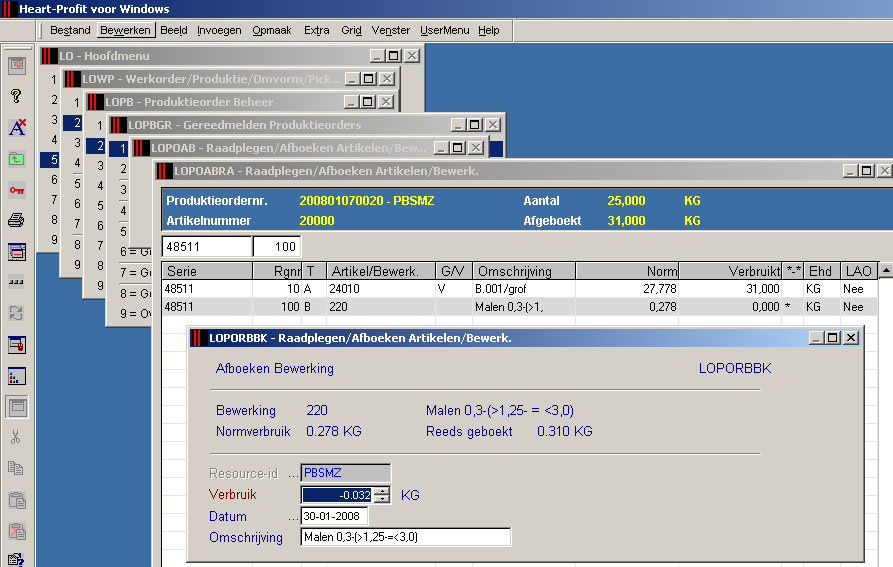Click the blue A with red X icon
This screenshot has height=567, width=893.
[x=17, y=127]
